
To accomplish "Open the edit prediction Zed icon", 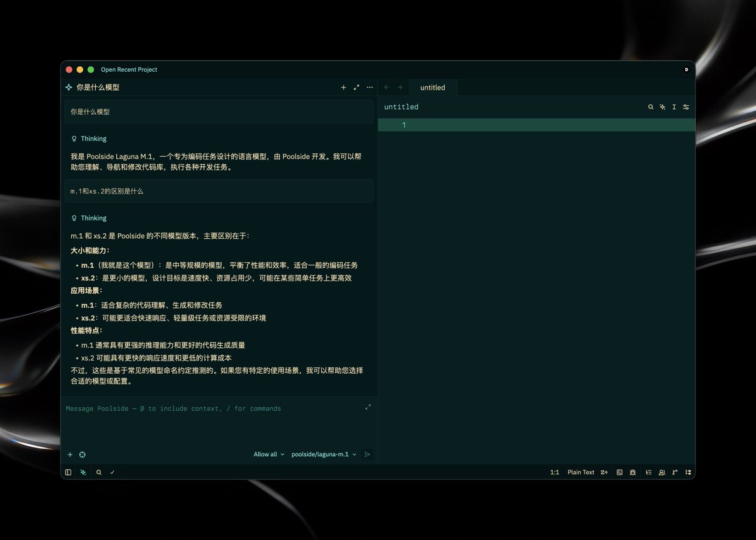I will click(604, 472).
